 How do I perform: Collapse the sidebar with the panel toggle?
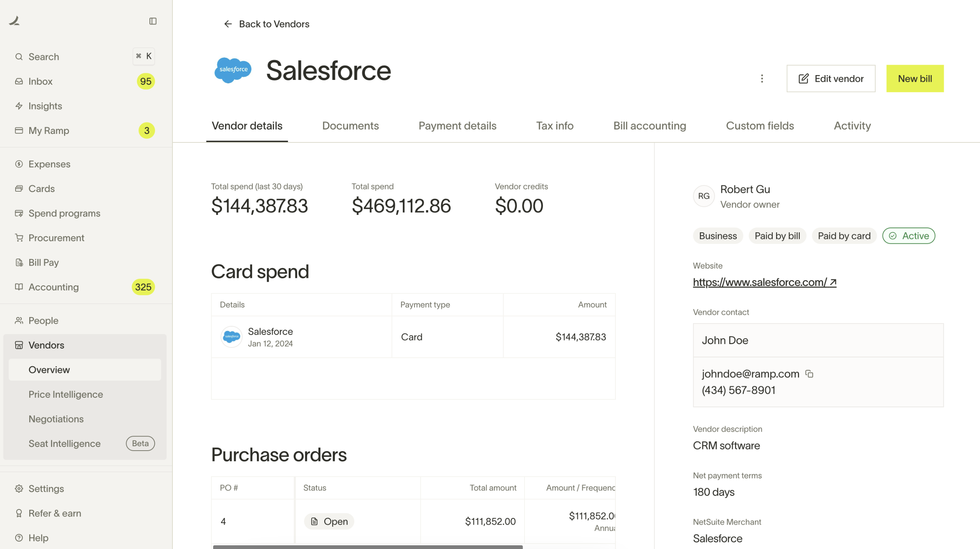coord(153,21)
